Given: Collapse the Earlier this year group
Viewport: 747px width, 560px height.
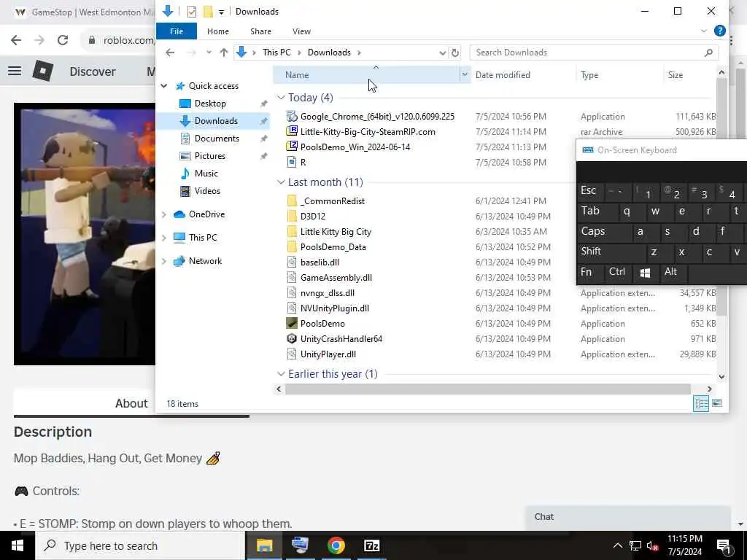Looking at the screenshot, I should 281,374.
